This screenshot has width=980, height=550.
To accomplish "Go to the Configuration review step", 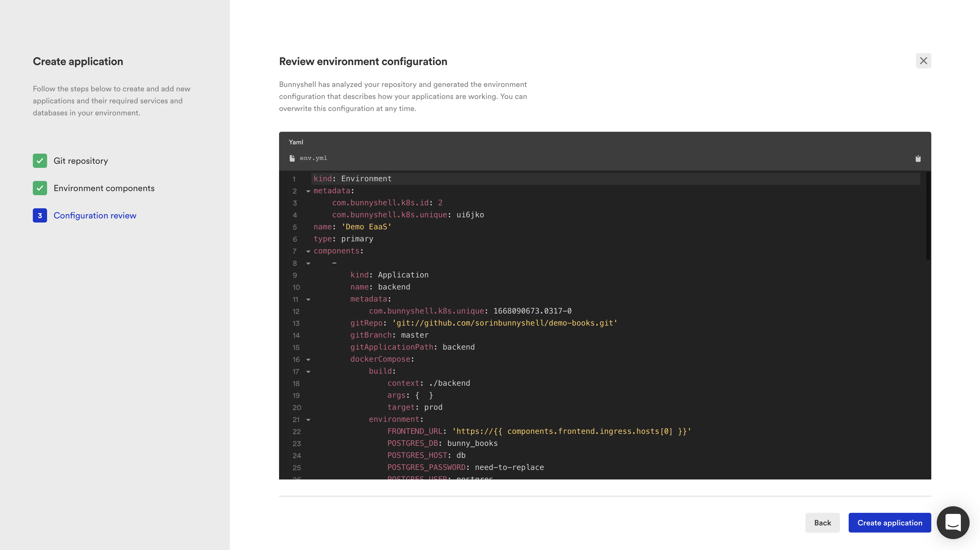I will click(95, 215).
